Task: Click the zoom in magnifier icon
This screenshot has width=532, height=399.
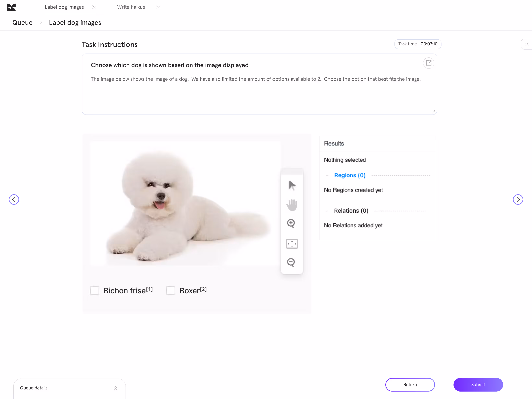Action: tap(291, 224)
